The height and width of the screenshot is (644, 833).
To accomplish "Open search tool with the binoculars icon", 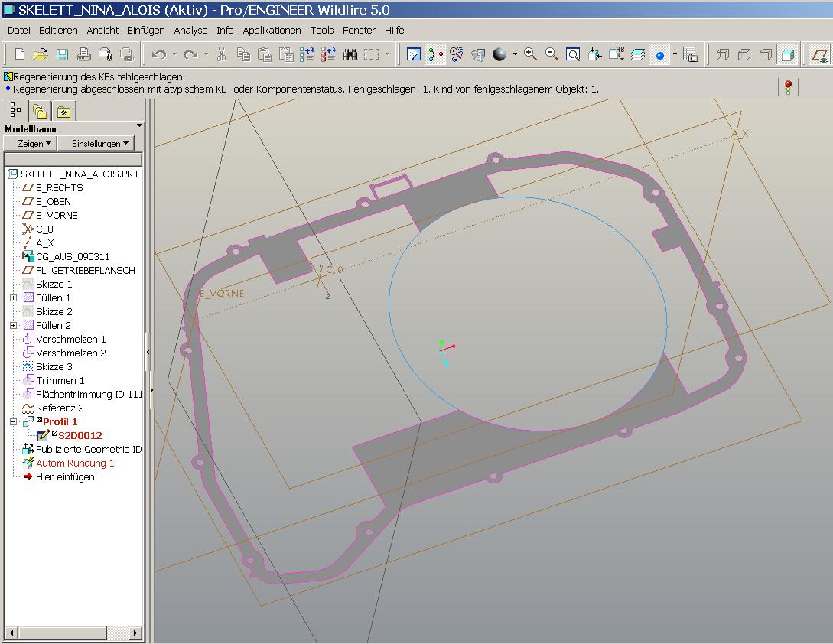I will (x=350, y=54).
